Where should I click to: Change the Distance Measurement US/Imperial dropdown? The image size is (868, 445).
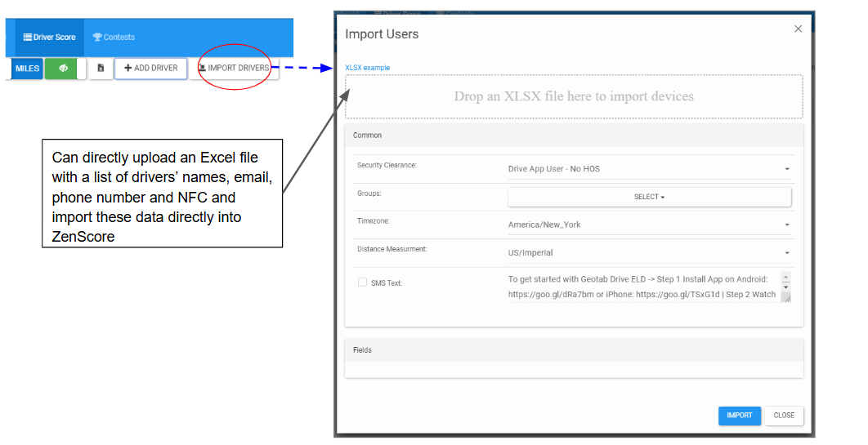(649, 253)
